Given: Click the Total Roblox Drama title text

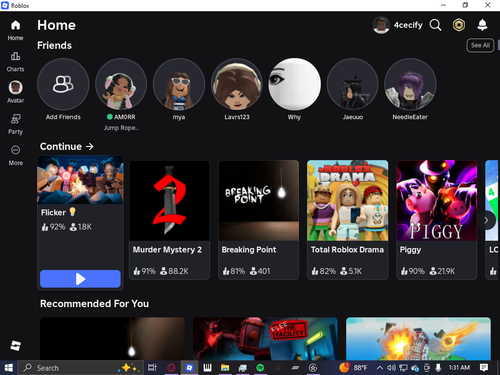Looking at the screenshot, I should click(x=347, y=250).
